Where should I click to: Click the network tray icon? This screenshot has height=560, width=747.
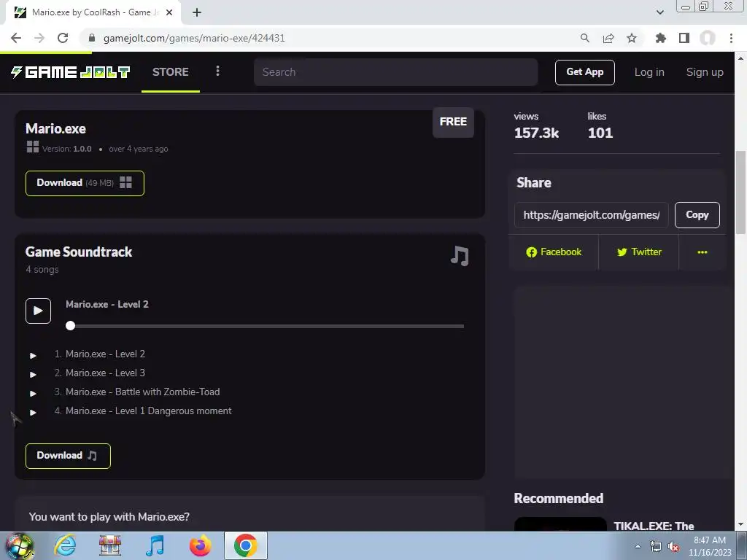[x=656, y=547]
